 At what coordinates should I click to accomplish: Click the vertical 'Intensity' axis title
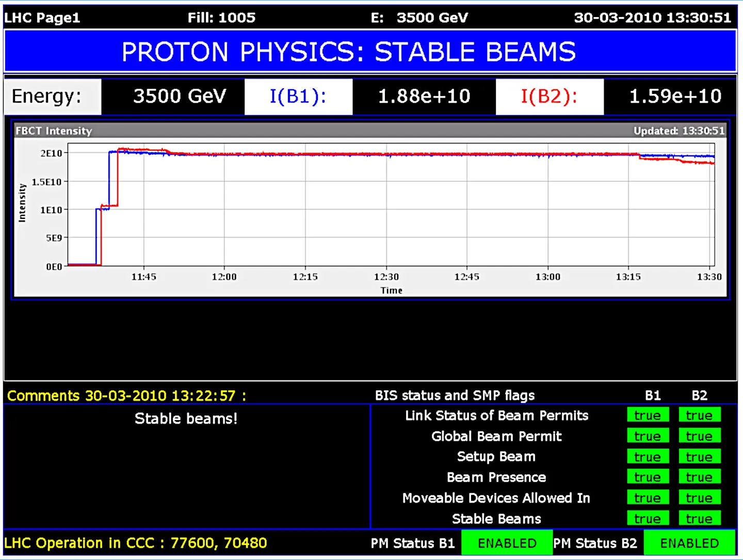(x=22, y=203)
